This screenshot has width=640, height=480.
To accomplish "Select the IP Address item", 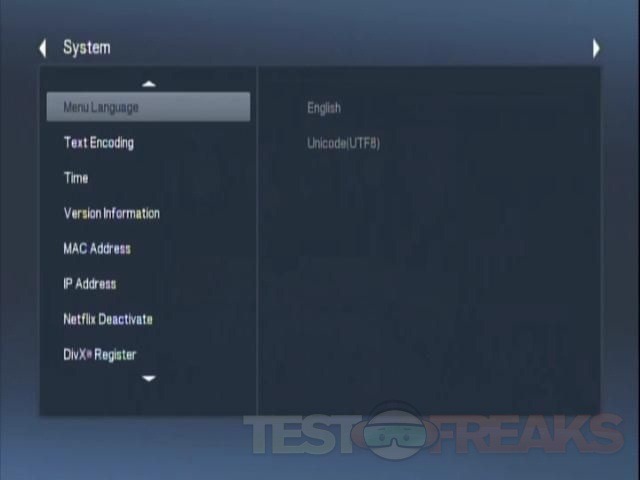I will click(90, 284).
